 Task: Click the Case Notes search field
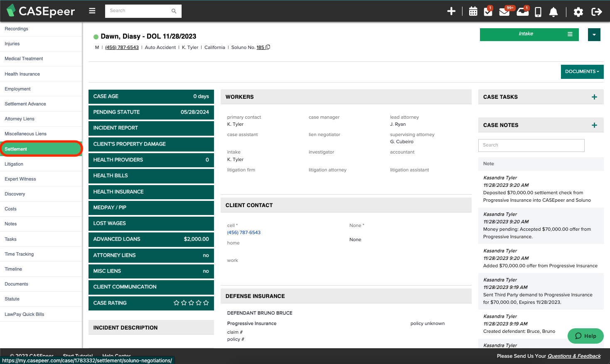coord(531,145)
